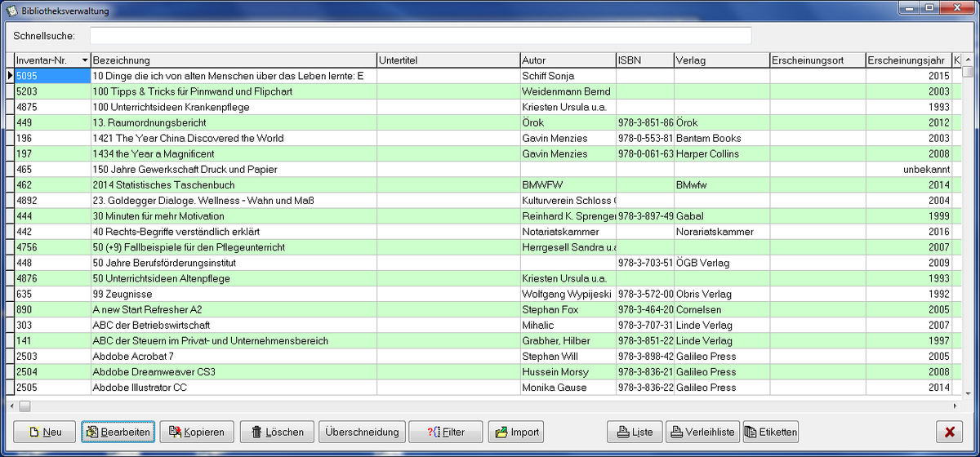Select row '1434 the Year a Magnificent'
This screenshot has height=457, width=980.
(x=482, y=153)
